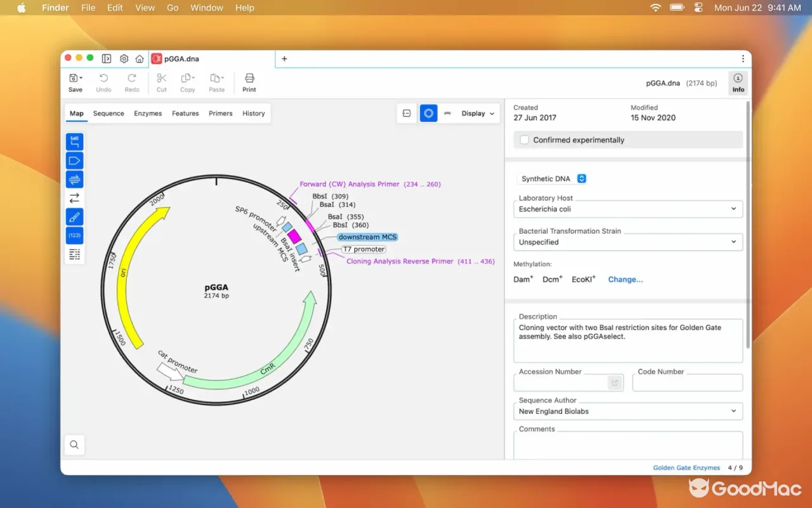Toggle feature color paintbrush button
812x508 pixels.
coord(74,217)
